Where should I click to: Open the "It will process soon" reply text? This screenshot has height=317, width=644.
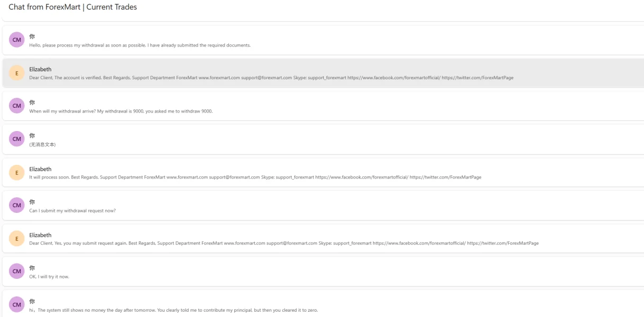tap(255, 177)
